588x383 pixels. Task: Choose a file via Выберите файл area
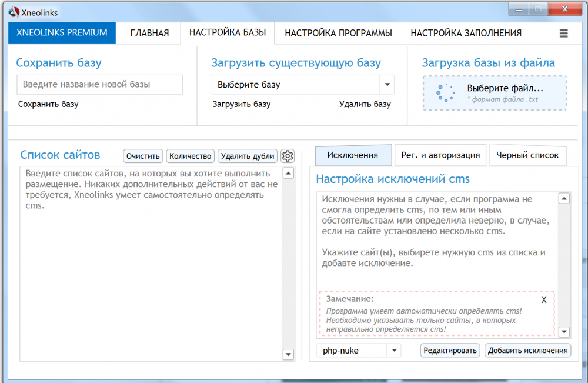[x=495, y=93]
